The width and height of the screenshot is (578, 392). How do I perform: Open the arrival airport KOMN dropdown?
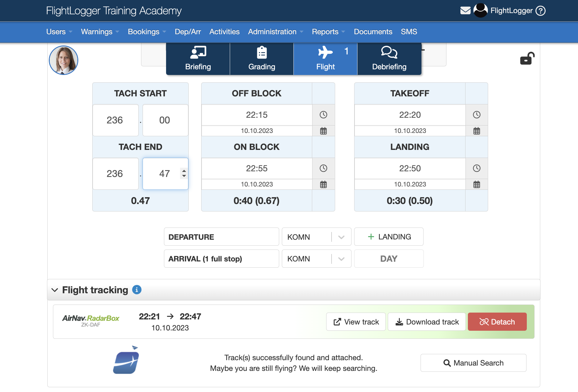click(x=341, y=258)
